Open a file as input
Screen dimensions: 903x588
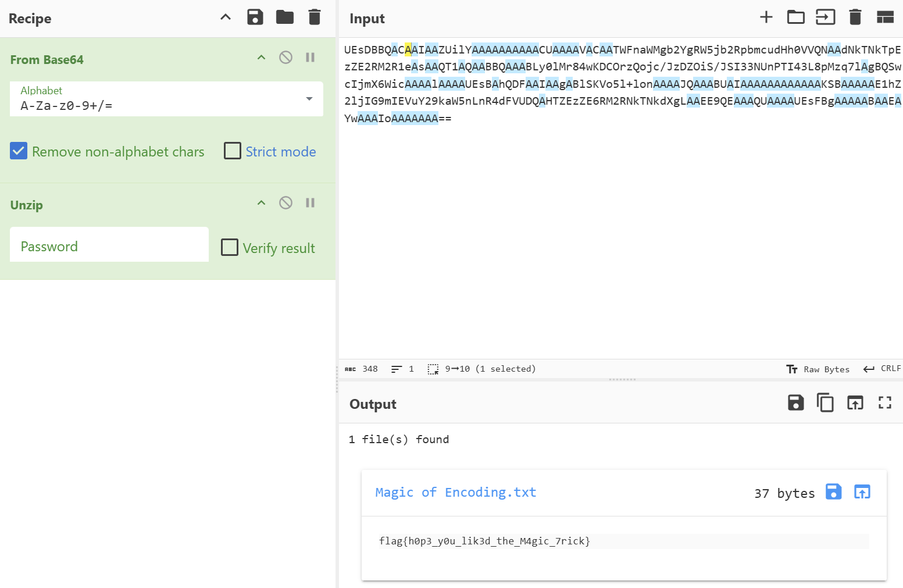click(x=825, y=17)
